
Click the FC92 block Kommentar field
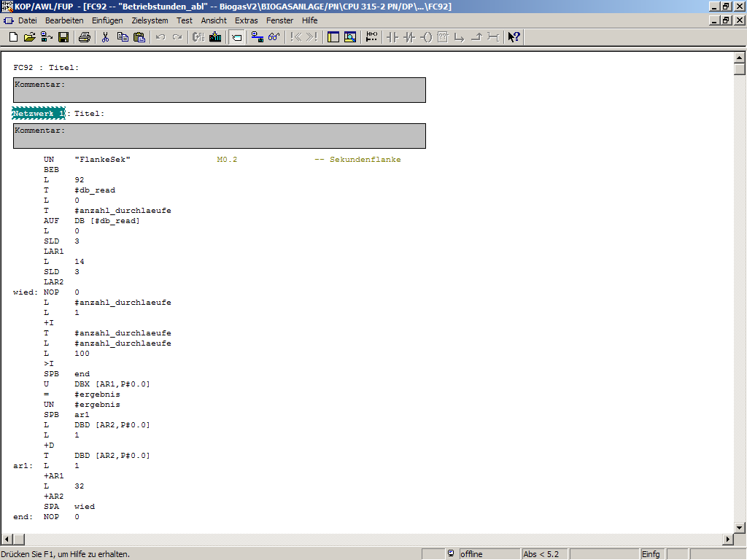click(x=219, y=90)
